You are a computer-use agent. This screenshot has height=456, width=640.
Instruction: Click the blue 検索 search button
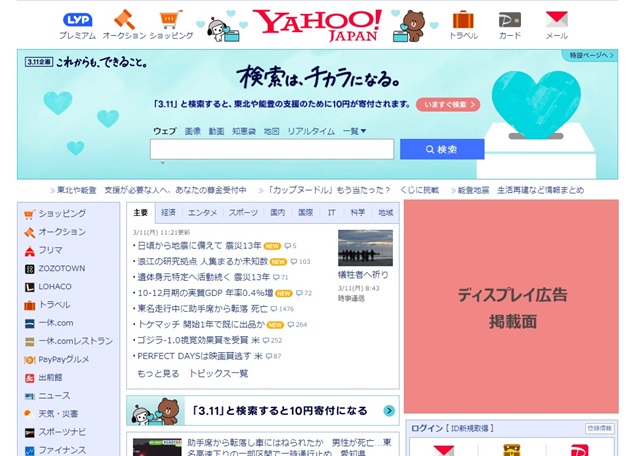pyautogui.click(x=442, y=149)
